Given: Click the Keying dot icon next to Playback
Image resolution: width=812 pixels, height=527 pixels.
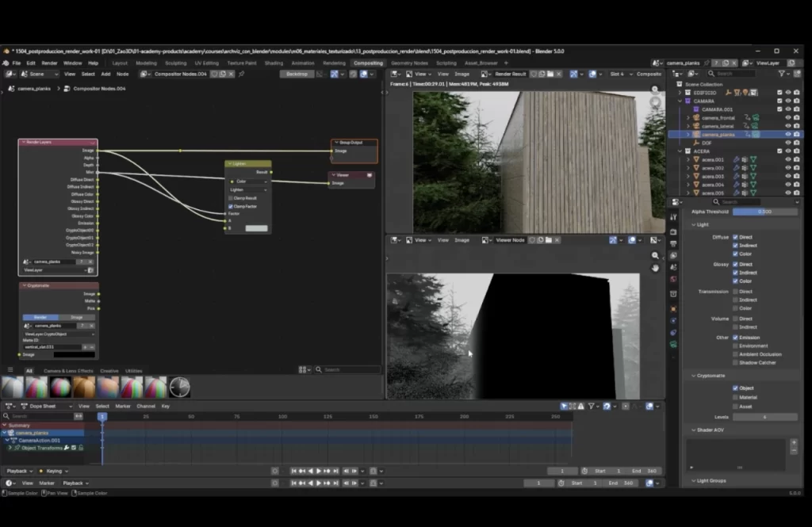Looking at the screenshot, I should [x=41, y=471].
